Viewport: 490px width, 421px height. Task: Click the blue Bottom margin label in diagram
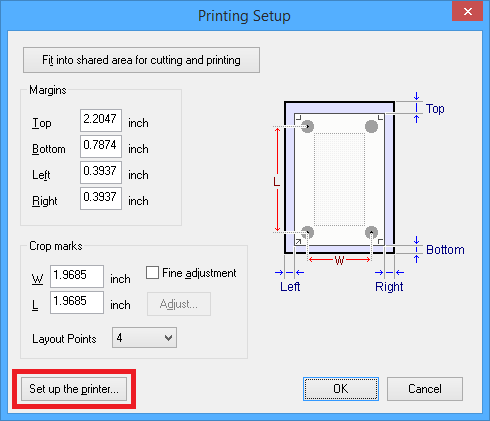pos(445,250)
